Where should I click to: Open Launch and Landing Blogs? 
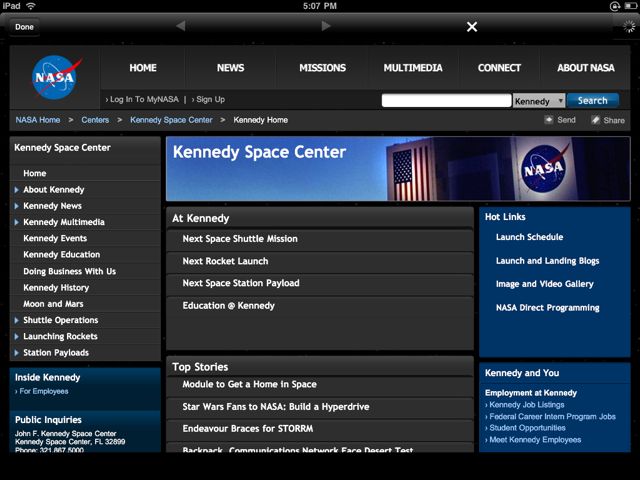(x=547, y=261)
